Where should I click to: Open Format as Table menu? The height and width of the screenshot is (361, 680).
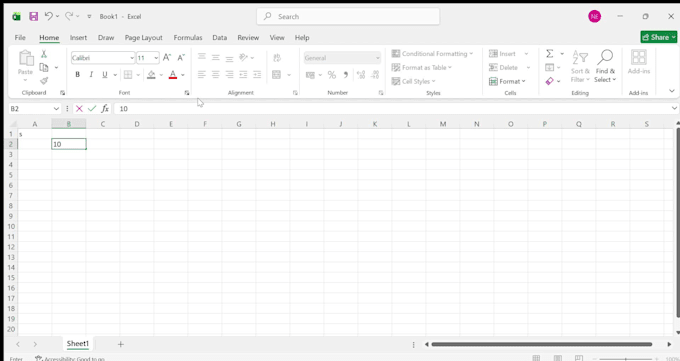click(422, 67)
